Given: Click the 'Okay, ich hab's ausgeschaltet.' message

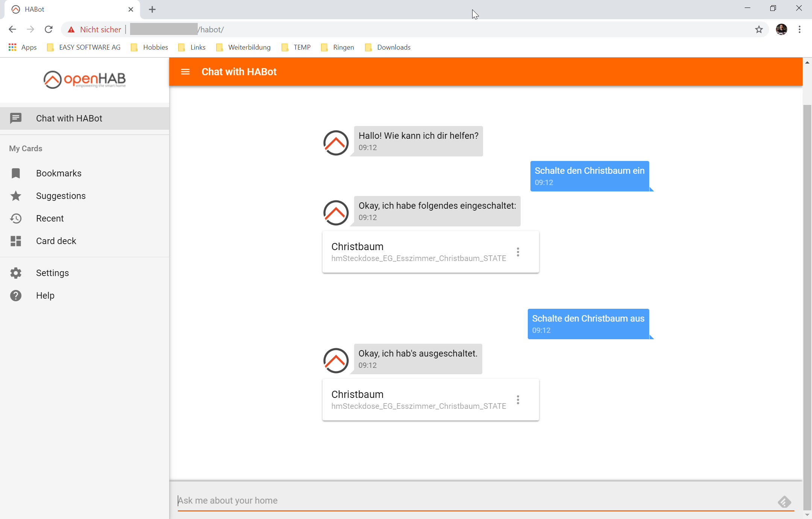Looking at the screenshot, I should point(418,359).
